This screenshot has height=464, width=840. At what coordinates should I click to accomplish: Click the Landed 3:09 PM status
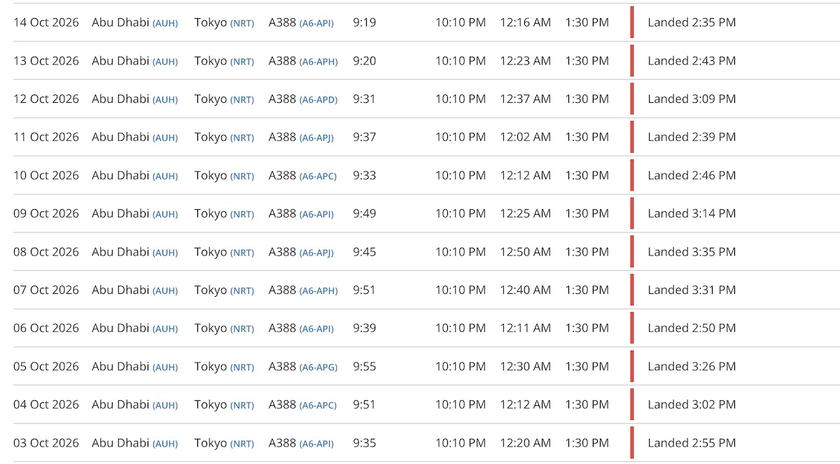pos(692,99)
